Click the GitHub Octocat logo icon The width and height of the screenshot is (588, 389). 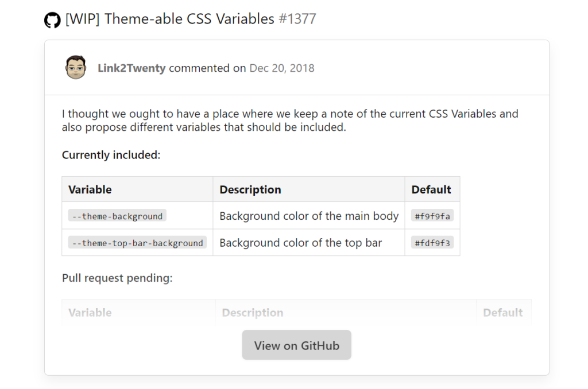point(52,20)
